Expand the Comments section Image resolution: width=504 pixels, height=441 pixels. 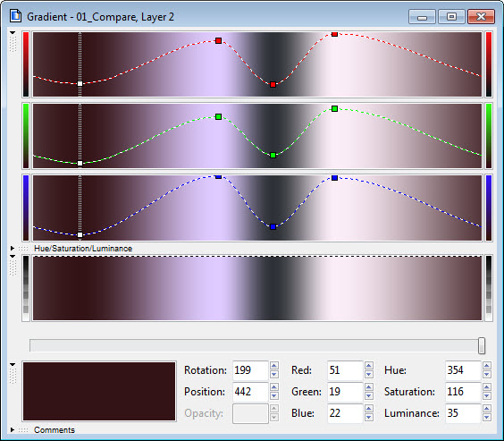point(13,429)
